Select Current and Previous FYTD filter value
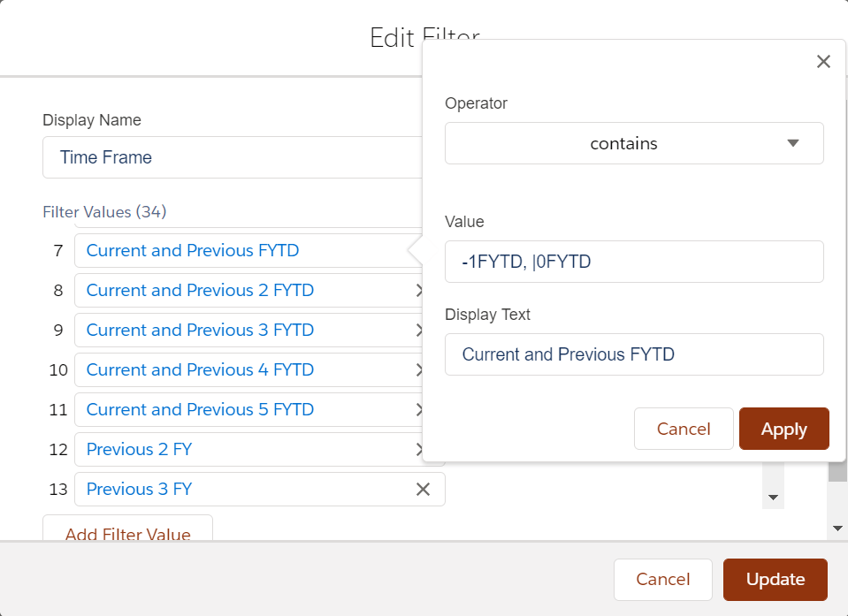848x616 pixels. coord(193,250)
